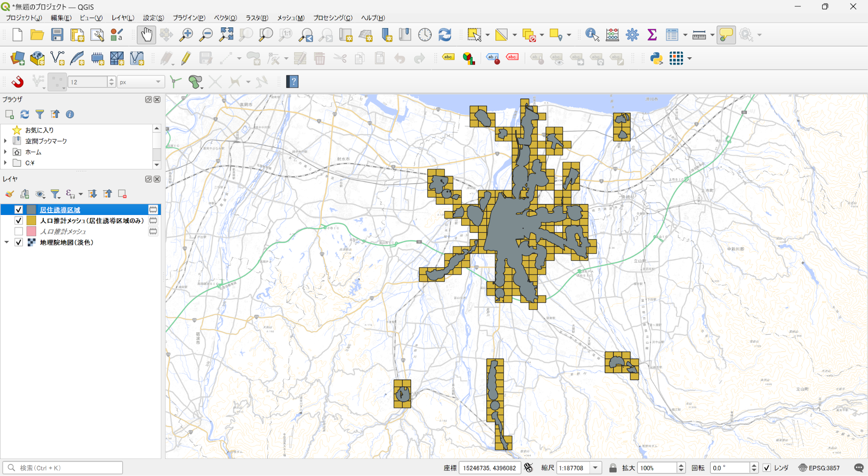This screenshot has width=868, height=476.
Task: Click the Identify Features tool icon
Action: (592, 35)
